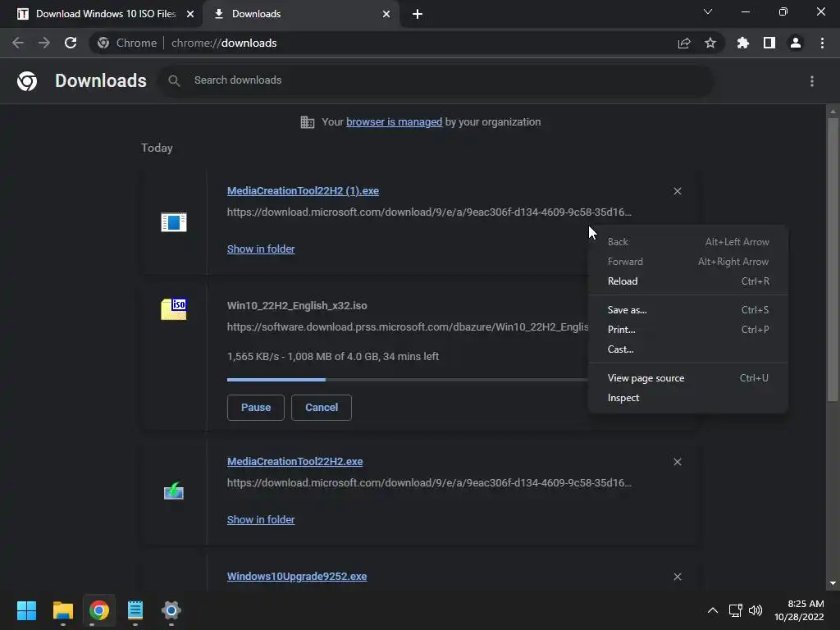Click the download speed and time left text
This screenshot has width=840, height=630.
point(333,357)
